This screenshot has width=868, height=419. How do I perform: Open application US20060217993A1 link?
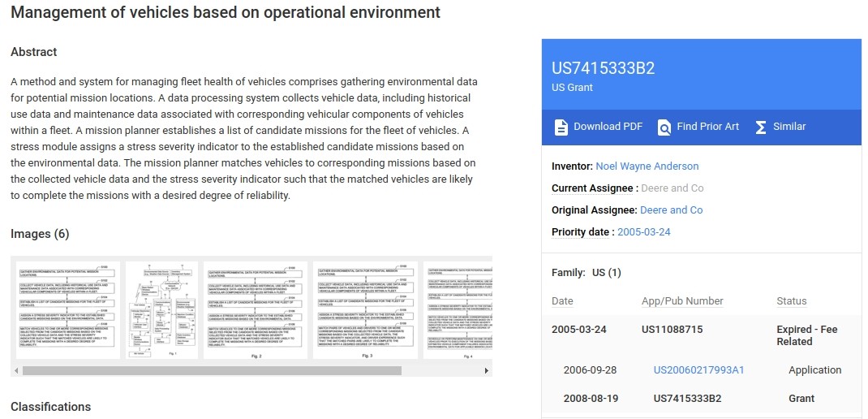click(698, 369)
